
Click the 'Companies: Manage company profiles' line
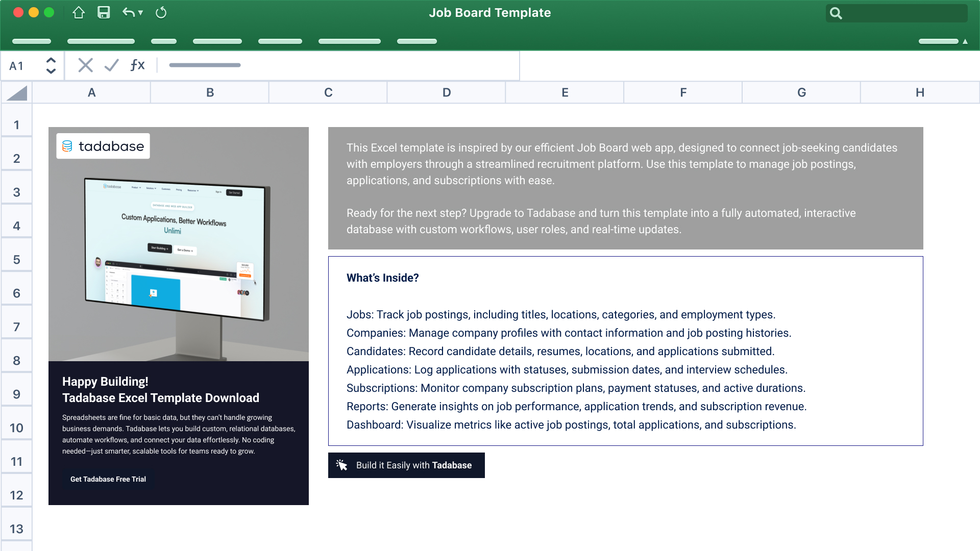(569, 333)
